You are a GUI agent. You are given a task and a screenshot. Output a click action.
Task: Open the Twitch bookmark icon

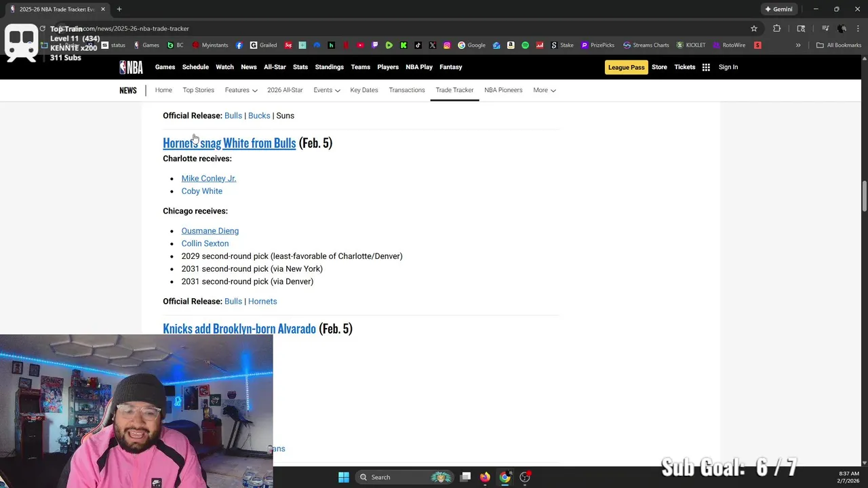click(x=375, y=45)
